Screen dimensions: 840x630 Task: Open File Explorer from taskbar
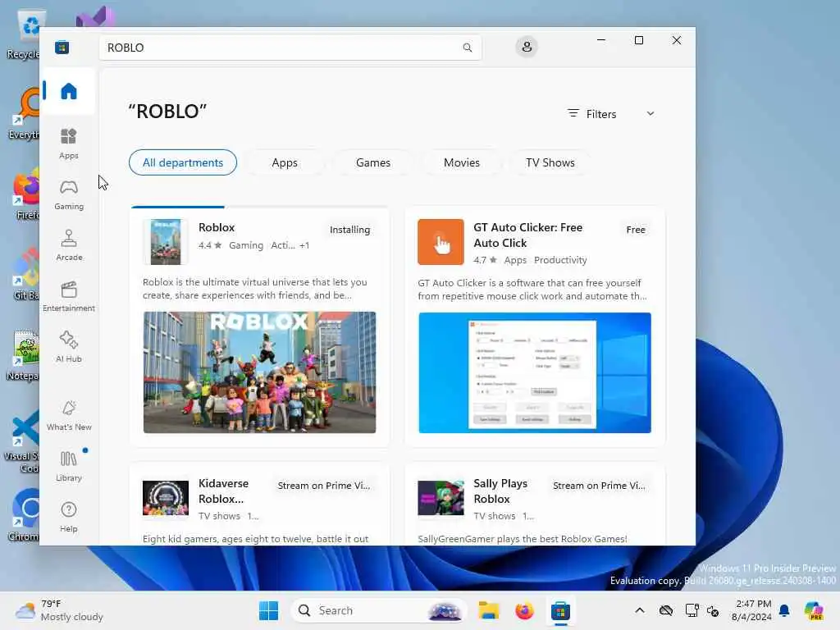tap(489, 610)
